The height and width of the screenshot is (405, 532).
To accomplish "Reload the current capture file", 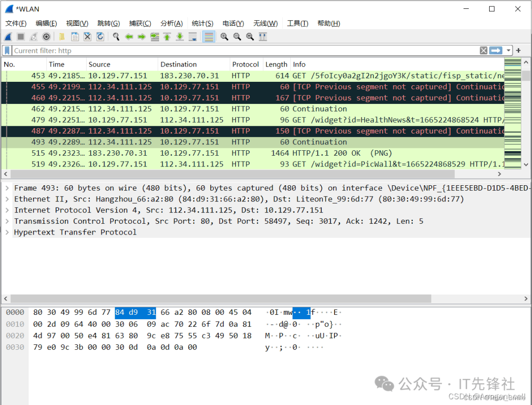I will tap(100, 36).
